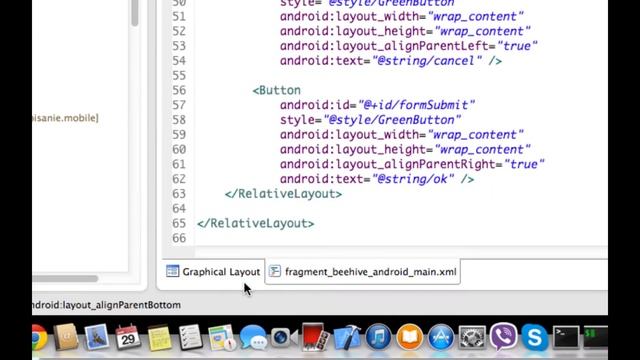This screenshot has height=360, width=640.
Task: Launch Viber from the Dock
Action: [x=503, y=337]
